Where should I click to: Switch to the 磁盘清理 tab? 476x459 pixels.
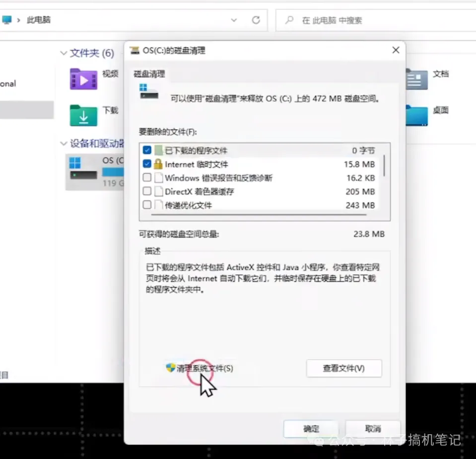coord(148,73)
